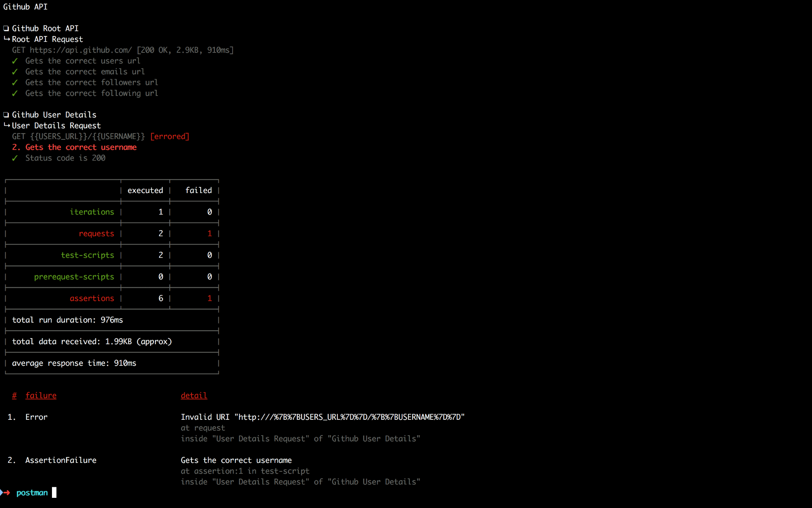This screenshot has height=508, width=812.
Task: Click the "Github API" collection title
Action: coord(25,7)
